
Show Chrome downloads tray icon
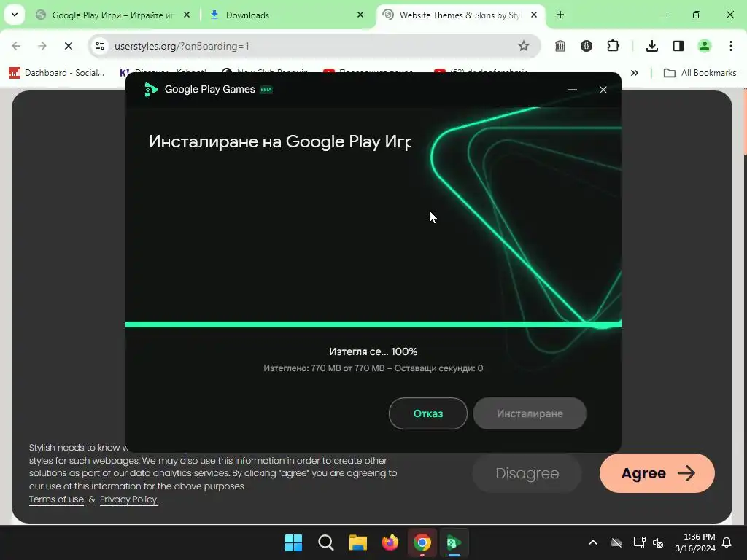click(651, 46)
